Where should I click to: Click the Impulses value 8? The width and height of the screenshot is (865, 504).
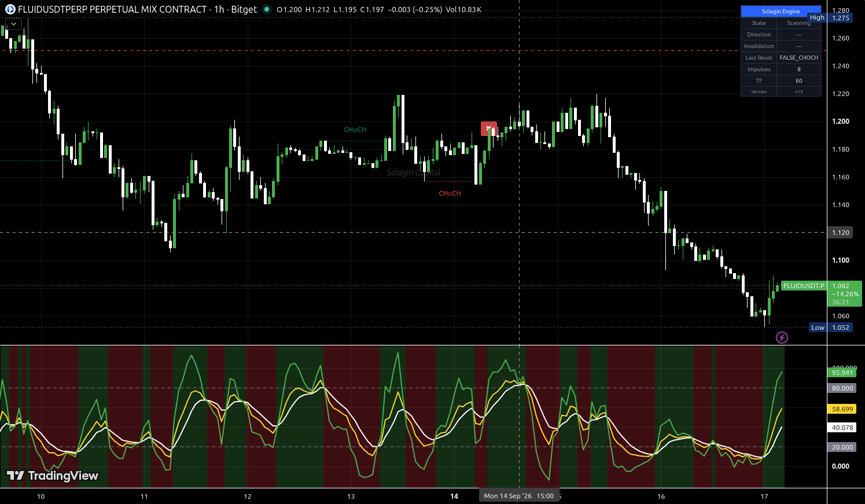pos(799,69)
